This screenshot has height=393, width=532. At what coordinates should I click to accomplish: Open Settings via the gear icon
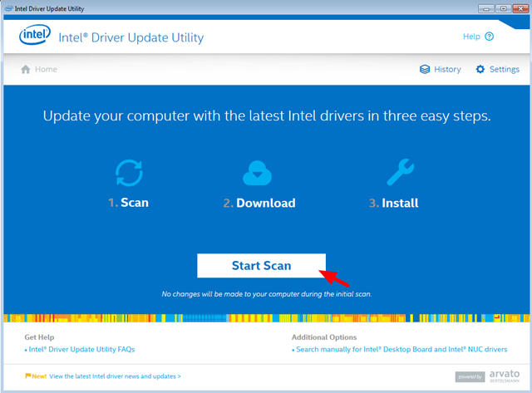click(480, 69)
